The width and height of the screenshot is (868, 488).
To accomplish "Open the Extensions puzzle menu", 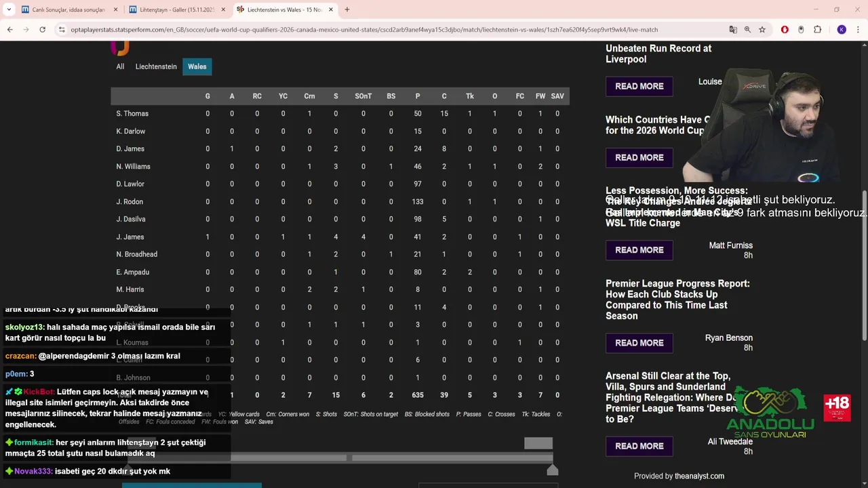I will [817, 30].
